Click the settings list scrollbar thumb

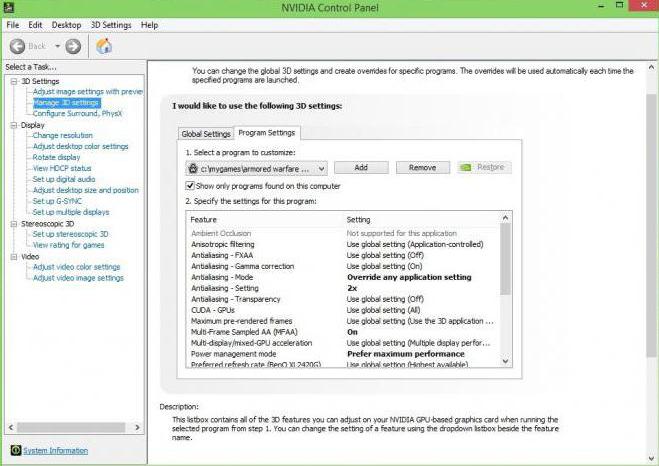coord(506,259)
